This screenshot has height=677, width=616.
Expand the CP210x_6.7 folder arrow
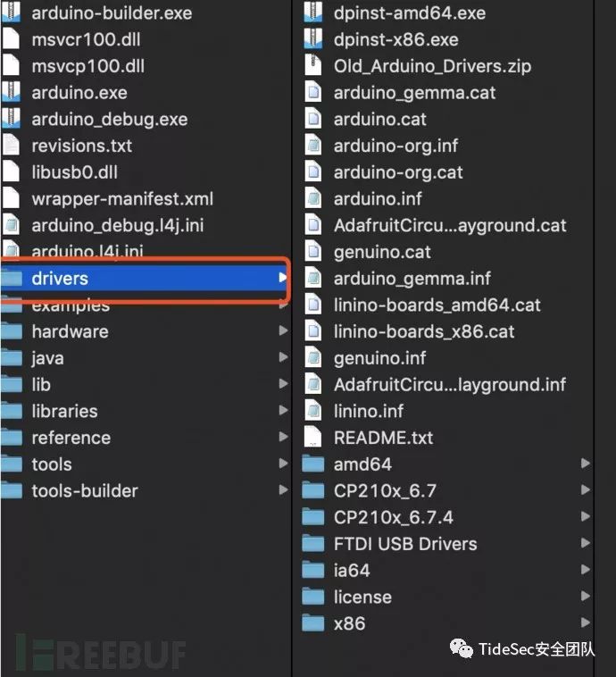(586, 490)
